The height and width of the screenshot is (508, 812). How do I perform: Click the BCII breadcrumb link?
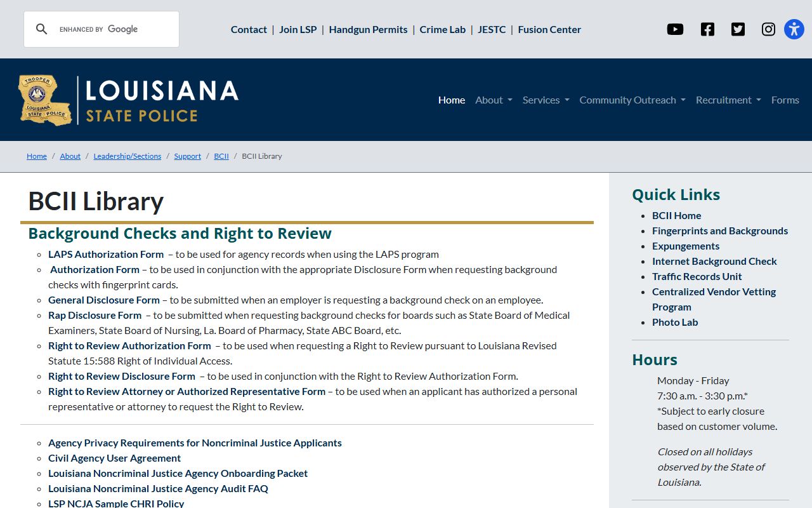pos(221,156)
